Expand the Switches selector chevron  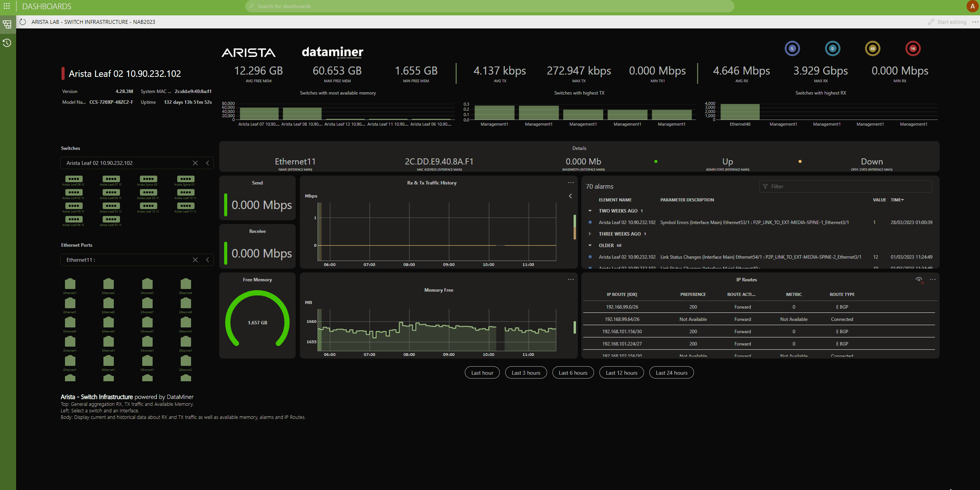point(208,163)
